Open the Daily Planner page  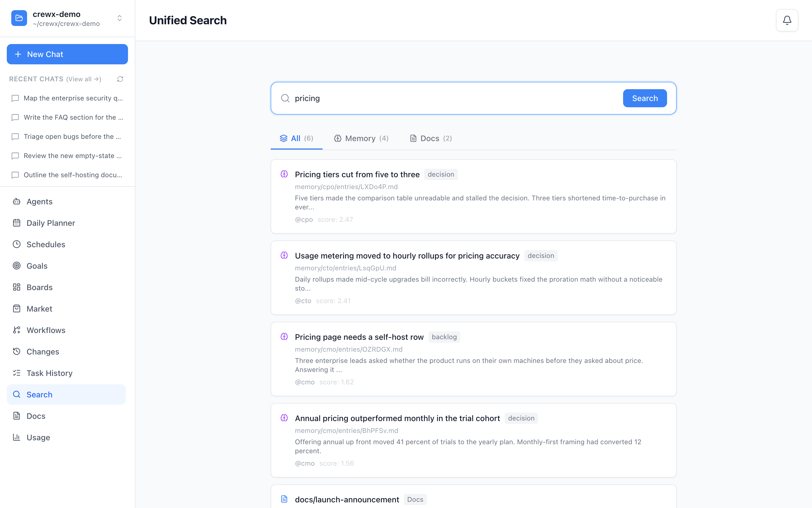66,223
